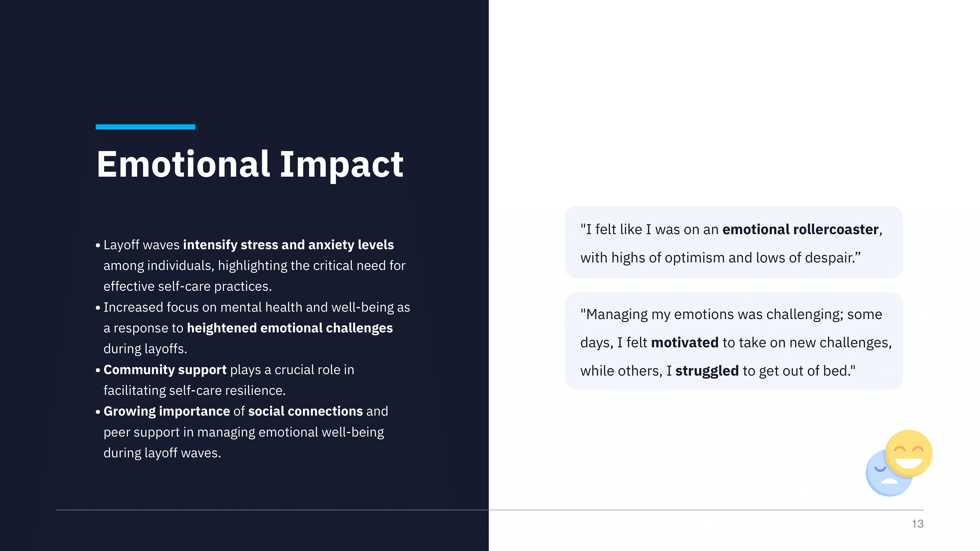The height and width of the screenshot is (551, 980).
Task: Click the bold text 'emotional rollercoaster'
Action: tap(800, 229)
